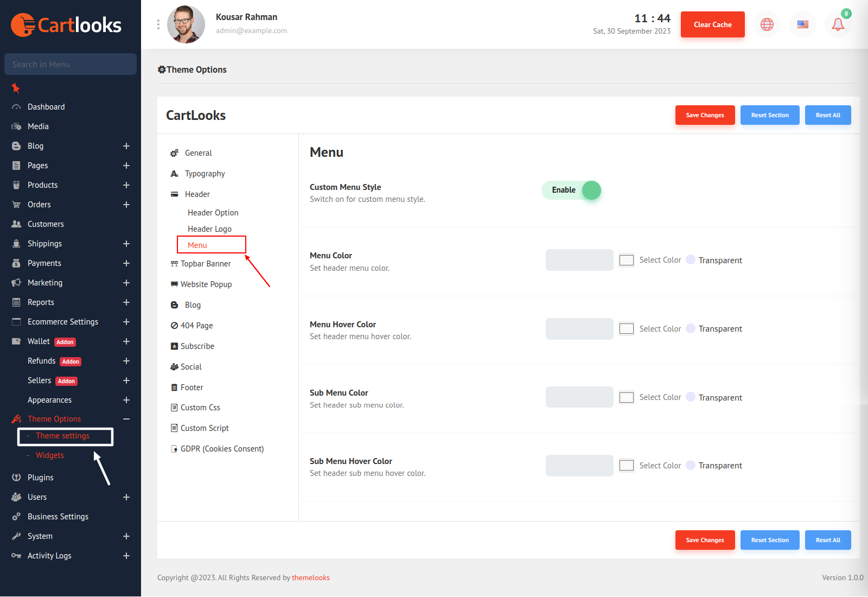The width and height of the screenshot is (868, 597).
Task: Expand the Ecommerce Settings submenu
Action: click(x=126, y=322)
